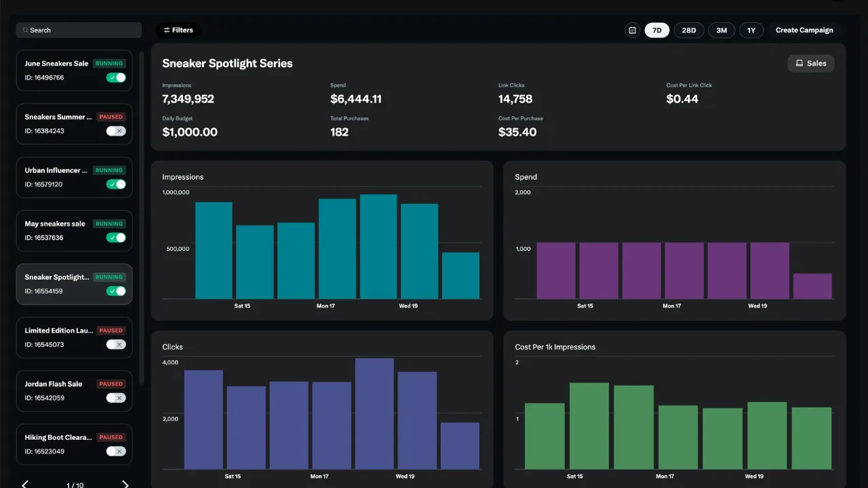Select the 28D time range
This screenshot has height=488, width=868.
[689, 30]
